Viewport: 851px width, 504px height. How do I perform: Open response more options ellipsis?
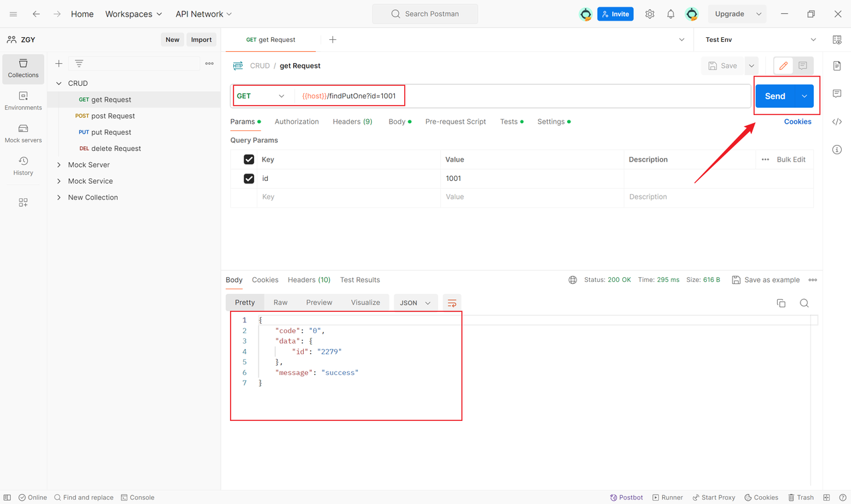(812, 280)
